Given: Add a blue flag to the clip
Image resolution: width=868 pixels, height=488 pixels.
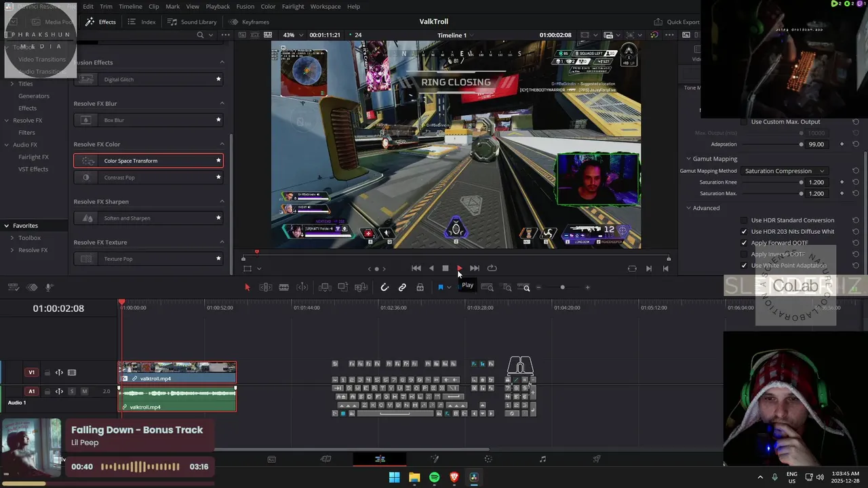Looking at the screenshot, I should pyautogui.click(x=440, y=287).
